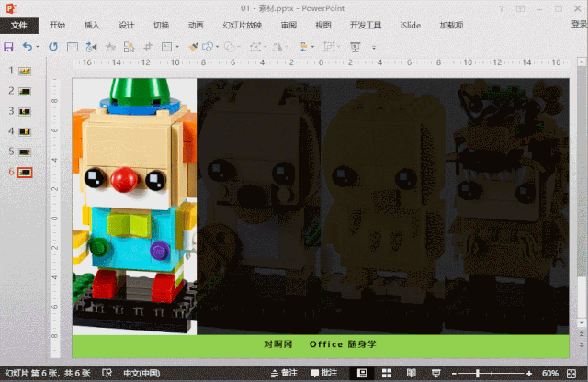Expand the align objects dropdown arrow
Screen dimensions: 588x382
click(x=312, y=47)
